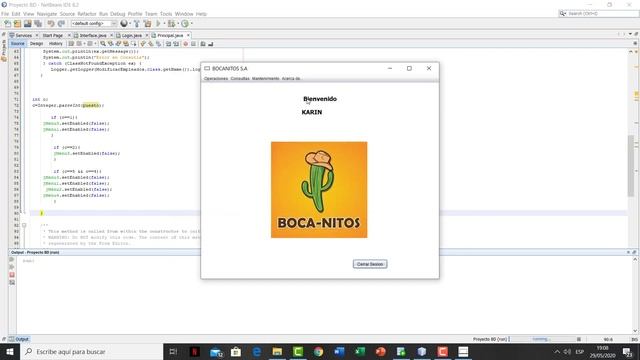Click the Build Project hammer icon

[x=137, y=24]
